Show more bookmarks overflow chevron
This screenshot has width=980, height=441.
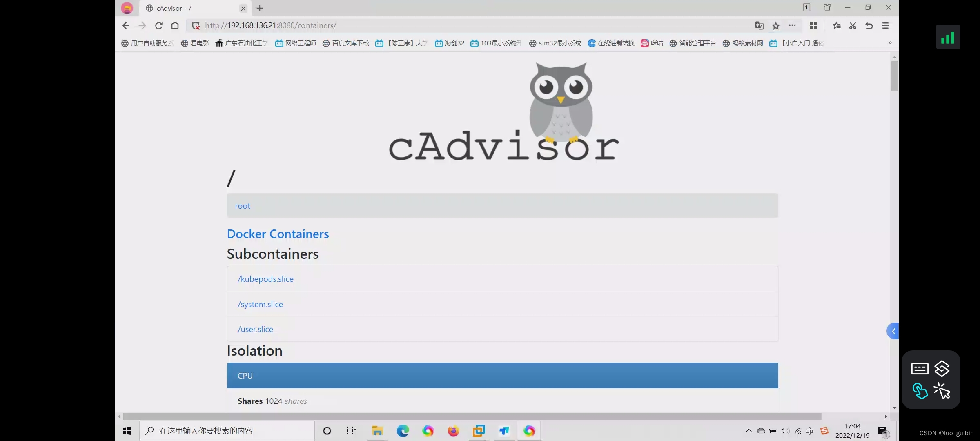tap(890, 43)
